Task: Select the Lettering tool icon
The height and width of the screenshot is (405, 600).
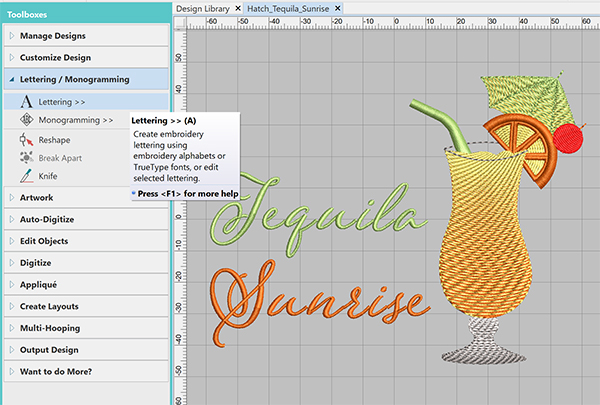Action: point(25,102)
